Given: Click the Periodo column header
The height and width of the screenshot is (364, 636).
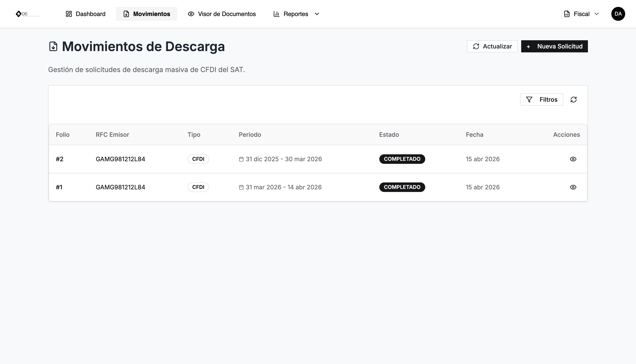Looking at the screenshot, I should (250, 135).
